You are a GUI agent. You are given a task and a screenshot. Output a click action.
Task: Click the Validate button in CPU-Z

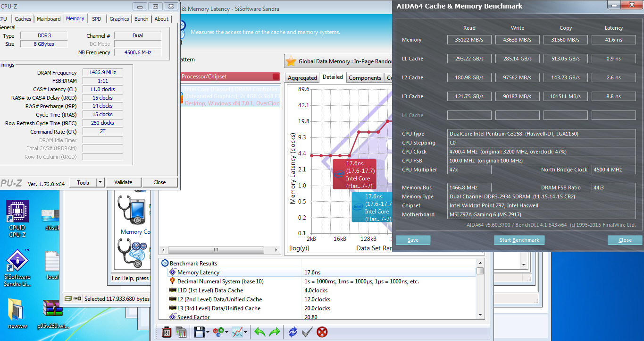[123, 182]
